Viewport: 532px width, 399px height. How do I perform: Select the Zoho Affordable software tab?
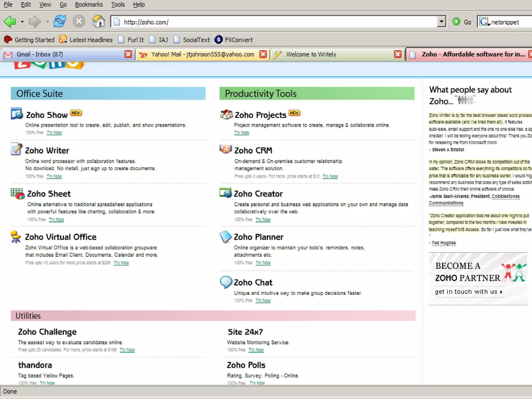(469, 54)
